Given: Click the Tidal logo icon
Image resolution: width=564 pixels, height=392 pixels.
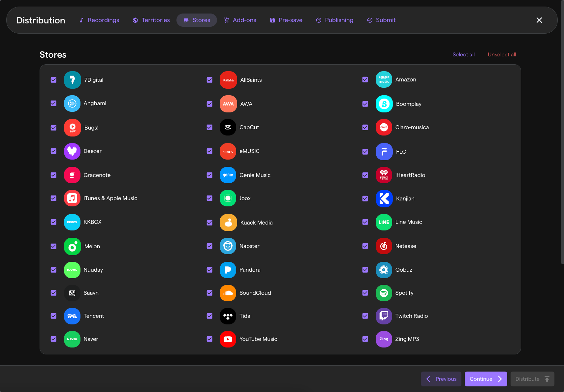Looking at the screenshot, I should [228, 316].
